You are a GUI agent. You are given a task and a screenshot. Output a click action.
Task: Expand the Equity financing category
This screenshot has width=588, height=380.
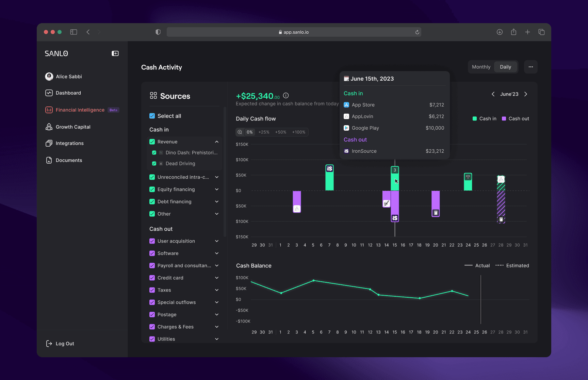point(217,189)
